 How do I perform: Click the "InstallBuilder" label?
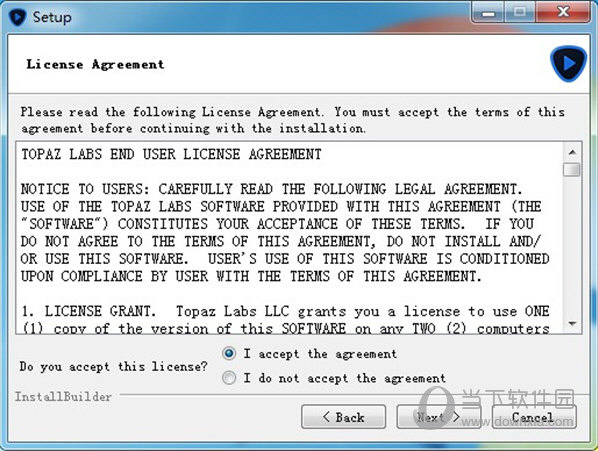point(63,396)
